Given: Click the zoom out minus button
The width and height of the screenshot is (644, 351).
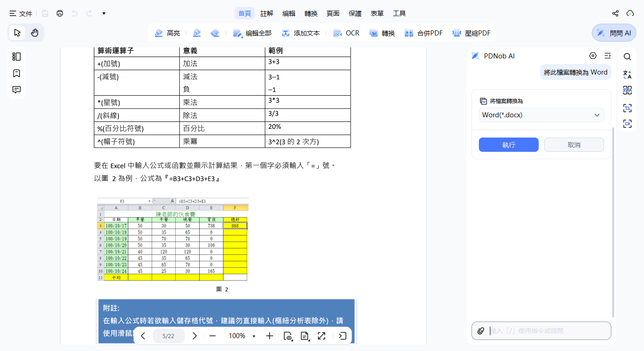Looking at the screenshot, I should click(x=213, y=336).
